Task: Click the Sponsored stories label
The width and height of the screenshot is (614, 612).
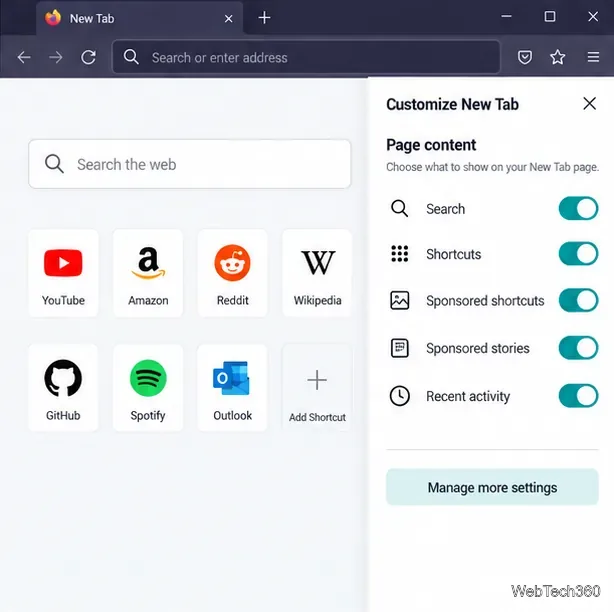Action: click(x=478, y=348)
